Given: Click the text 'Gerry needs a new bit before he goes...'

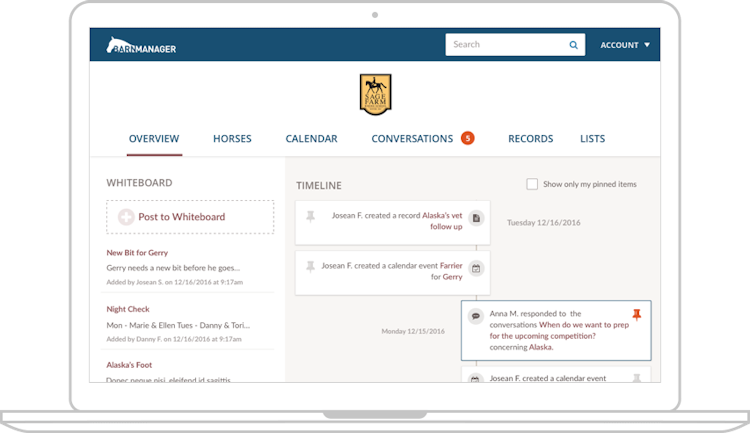Looking at the screenshot, I should [x=173, y=268].
